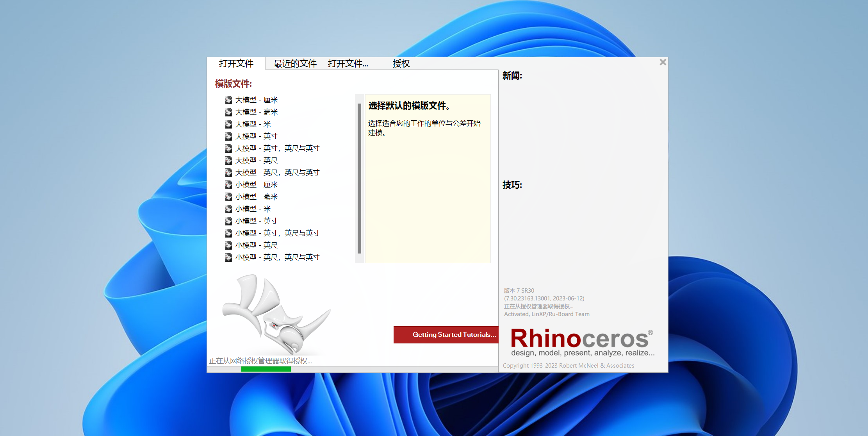Pick the 大模型 - 英尺 template

(257, 161)
